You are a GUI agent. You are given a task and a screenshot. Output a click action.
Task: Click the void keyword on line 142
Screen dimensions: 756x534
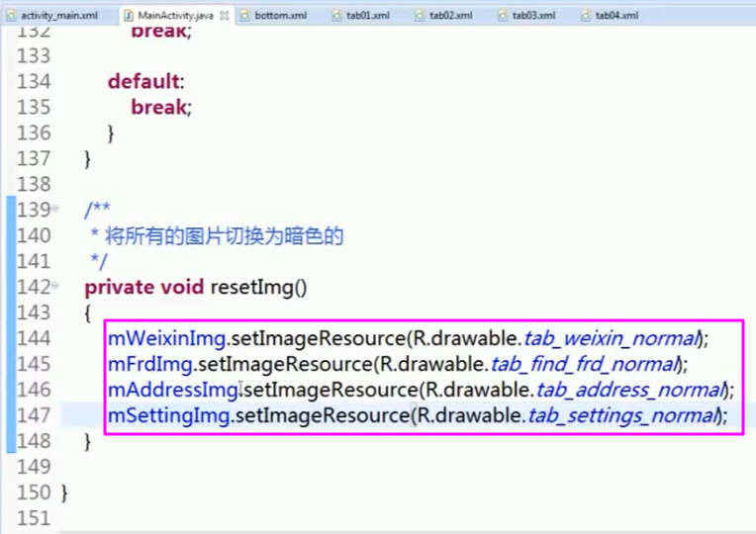(182, 287)
